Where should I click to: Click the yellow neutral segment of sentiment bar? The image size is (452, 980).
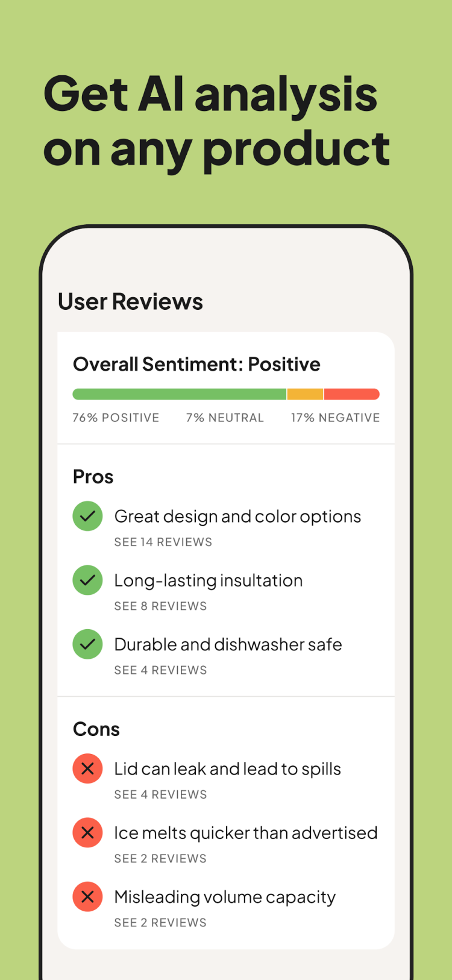[305, 394]
